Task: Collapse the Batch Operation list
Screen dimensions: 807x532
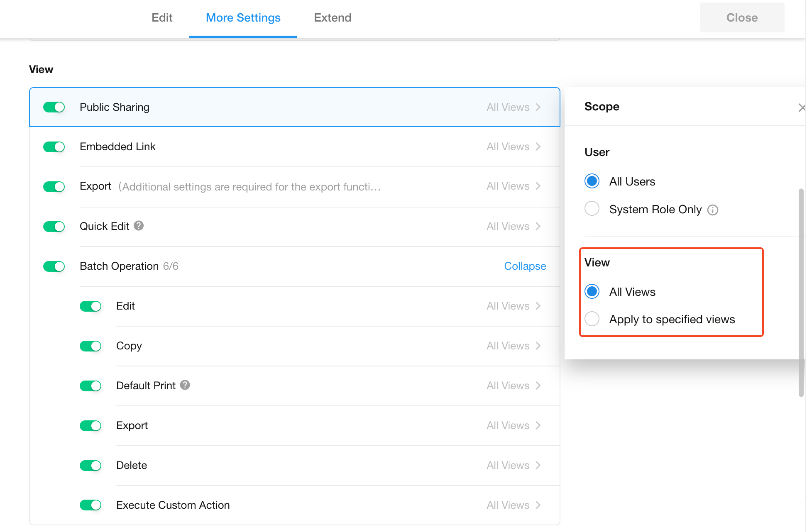Action: (525, 266)
